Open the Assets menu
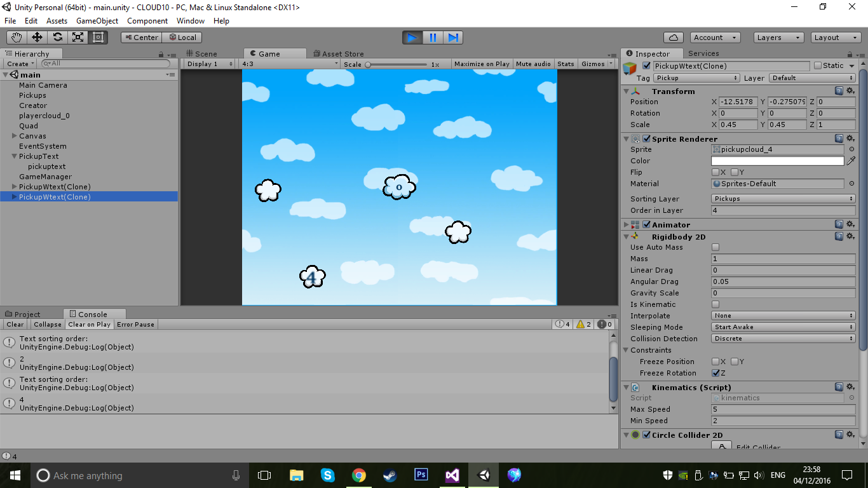Screen dimensions: 868x488 [57, 21]
